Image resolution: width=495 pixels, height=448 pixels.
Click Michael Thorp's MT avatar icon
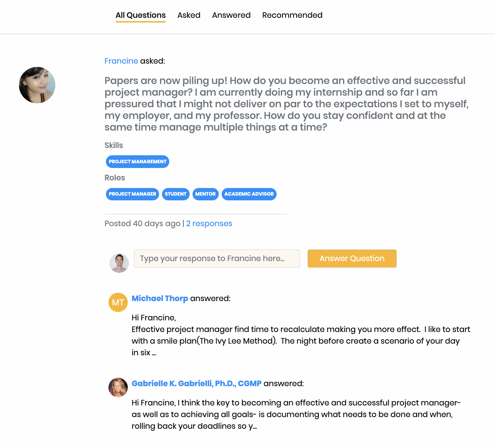(x=118, y=303)
